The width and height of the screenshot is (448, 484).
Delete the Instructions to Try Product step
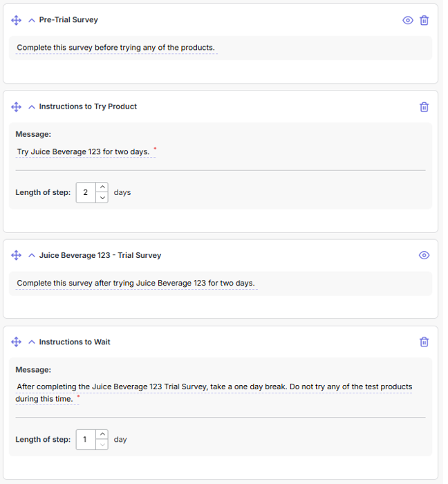click(x=424, y=107)
